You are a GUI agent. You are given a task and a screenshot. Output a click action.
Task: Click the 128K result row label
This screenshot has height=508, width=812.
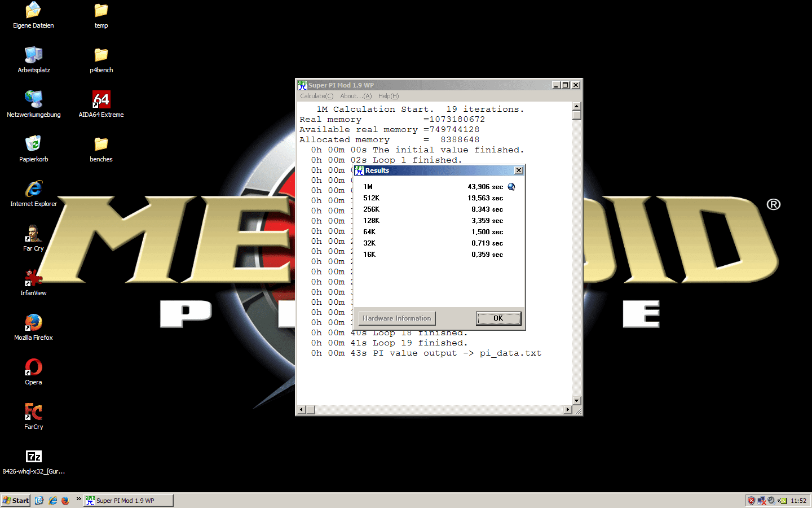(372, 221)
